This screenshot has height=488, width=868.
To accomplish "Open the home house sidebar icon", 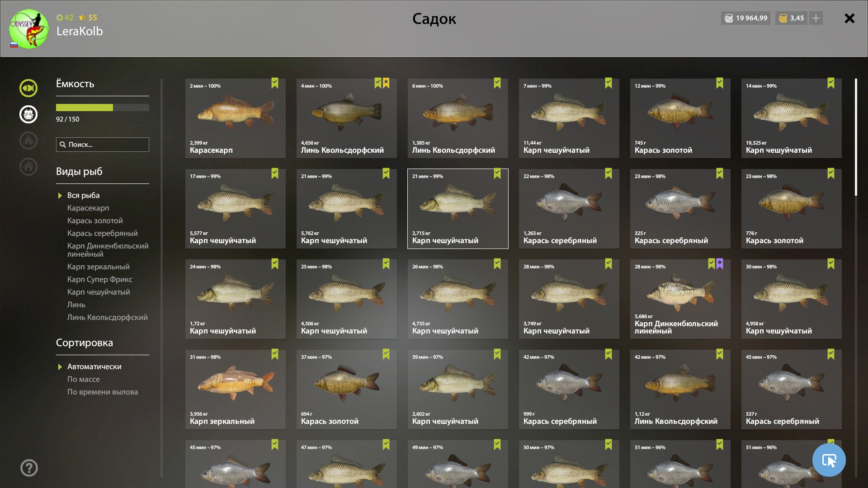I will 28,167.
